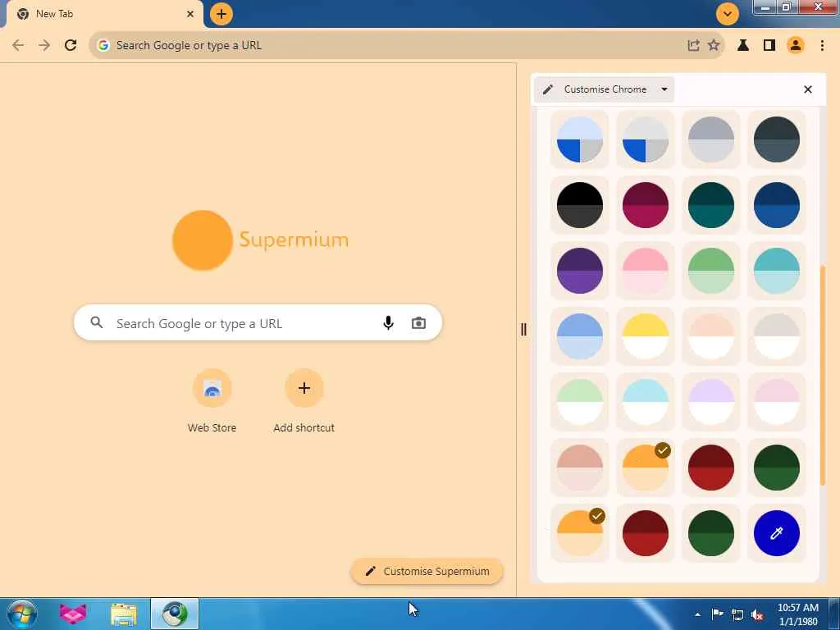Screen dimensions: 840x630
Task: Close the Customise Chrome side panel
Action: (x=808, y=89)
